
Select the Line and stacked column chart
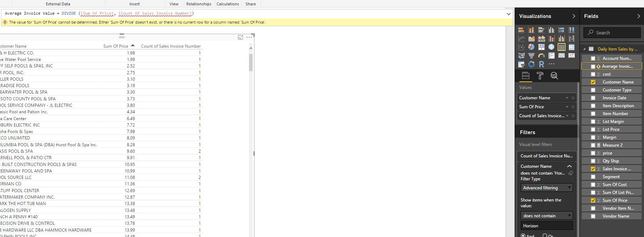pos(551,38)
